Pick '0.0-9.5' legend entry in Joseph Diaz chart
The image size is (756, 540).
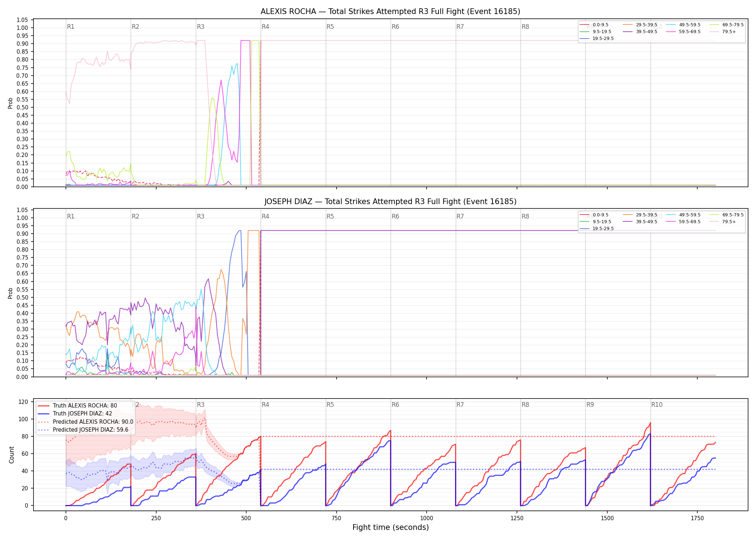pyautogui.click(x=594, y=215)
